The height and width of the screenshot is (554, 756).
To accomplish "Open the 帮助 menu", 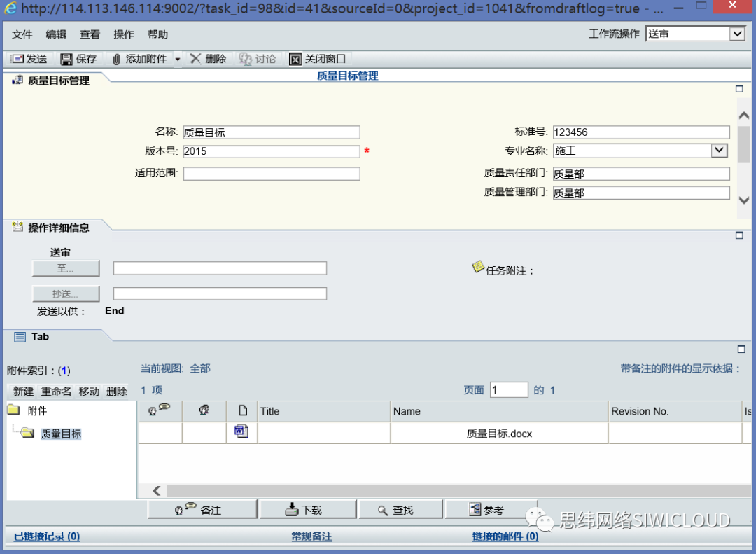I will tap(157, 34).
